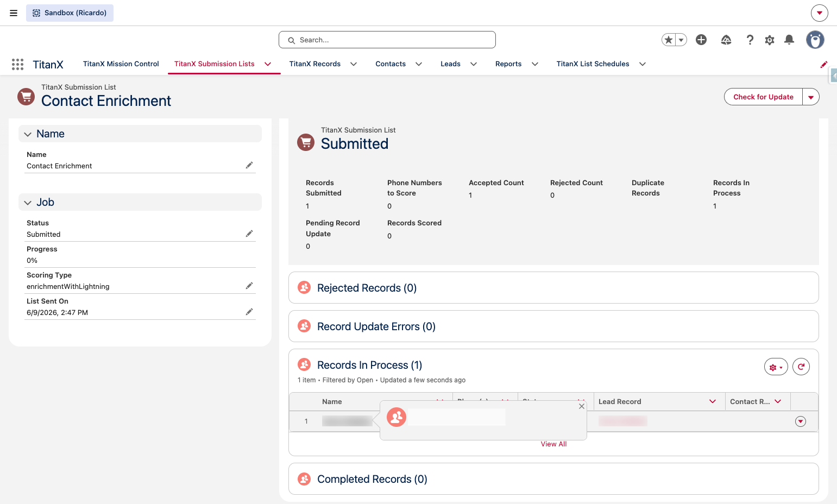
Task: Open Contacts tab dropdown chevron
Action: [x=419, y=64]
